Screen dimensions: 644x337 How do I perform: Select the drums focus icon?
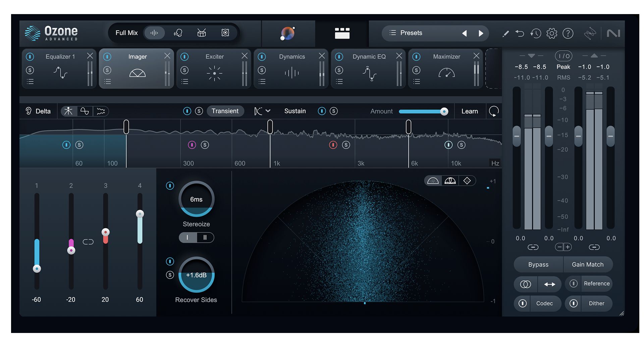click(x=202, y=33)
